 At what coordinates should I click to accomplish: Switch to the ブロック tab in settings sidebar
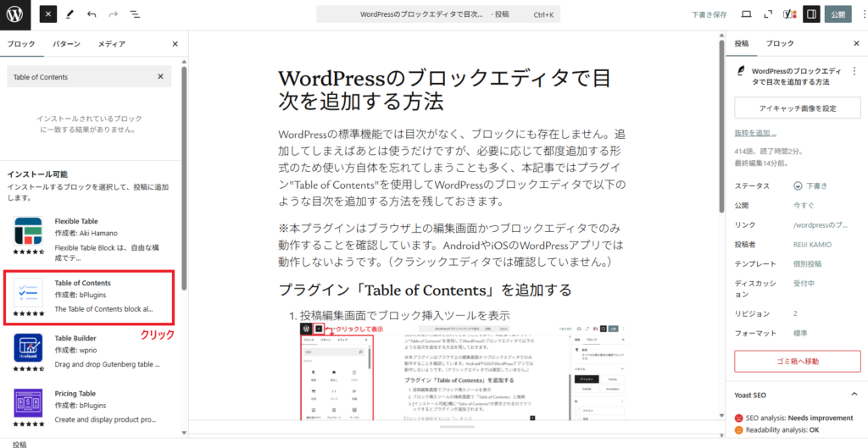(x=779, y=43)
